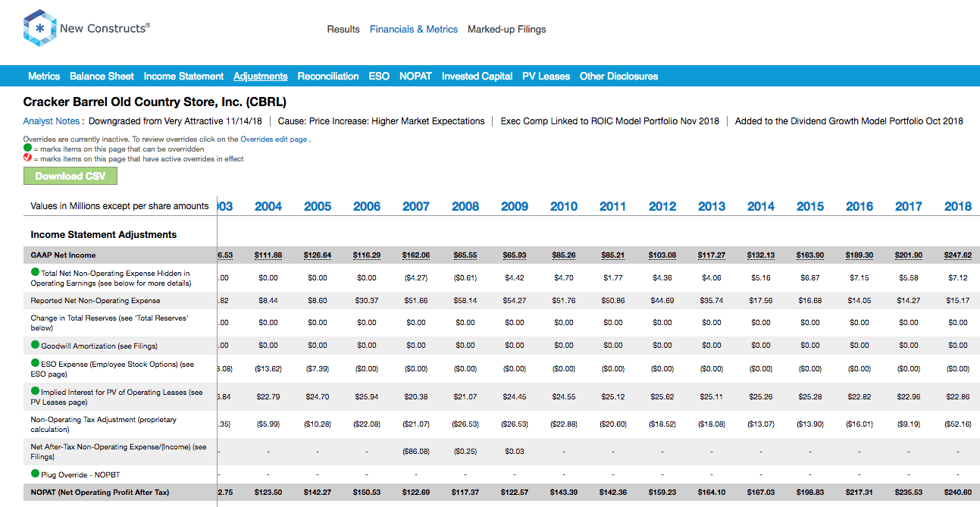Click green override dot beside Total Net Non-Operating Expense
This screenshot has height=507, width=980.
click(x=35, y=273)
